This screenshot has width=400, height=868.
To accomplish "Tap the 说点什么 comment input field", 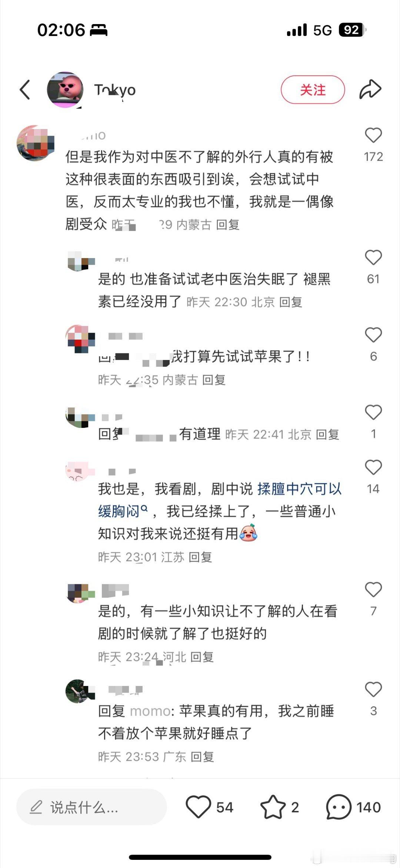I will [x=91, y=807].
